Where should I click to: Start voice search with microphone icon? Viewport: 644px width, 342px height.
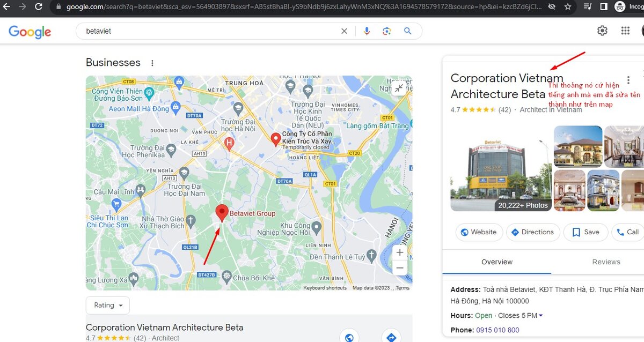point(367,31)
